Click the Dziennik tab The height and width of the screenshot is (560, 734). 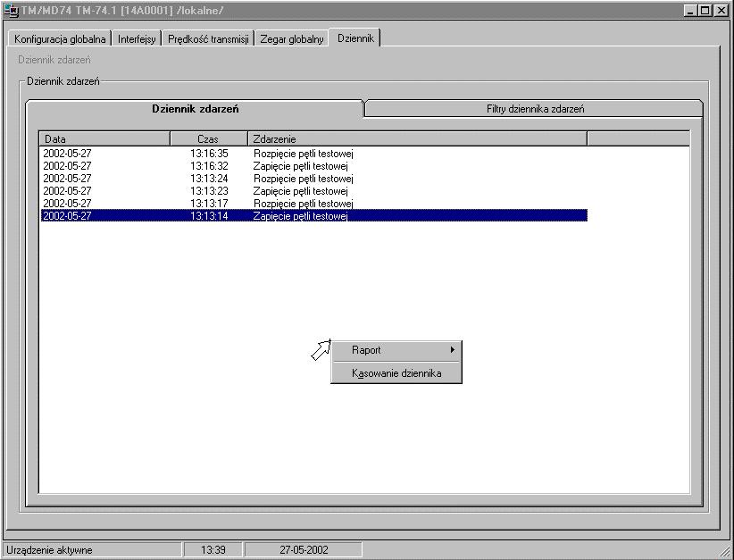point(355,38)
